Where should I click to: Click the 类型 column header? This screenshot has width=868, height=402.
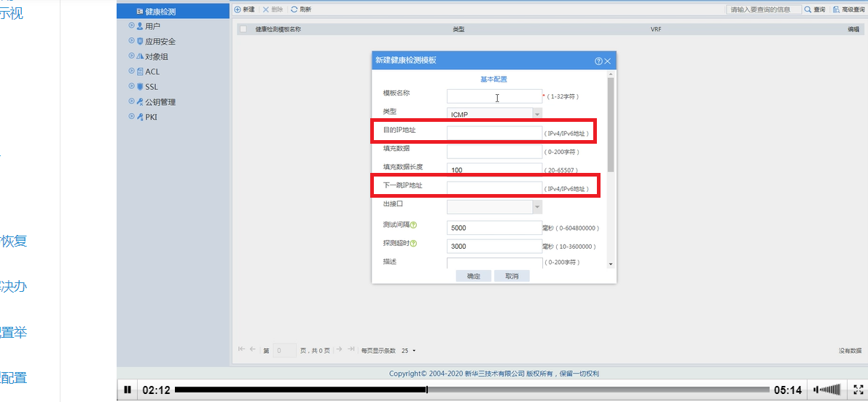click(458, 30)
